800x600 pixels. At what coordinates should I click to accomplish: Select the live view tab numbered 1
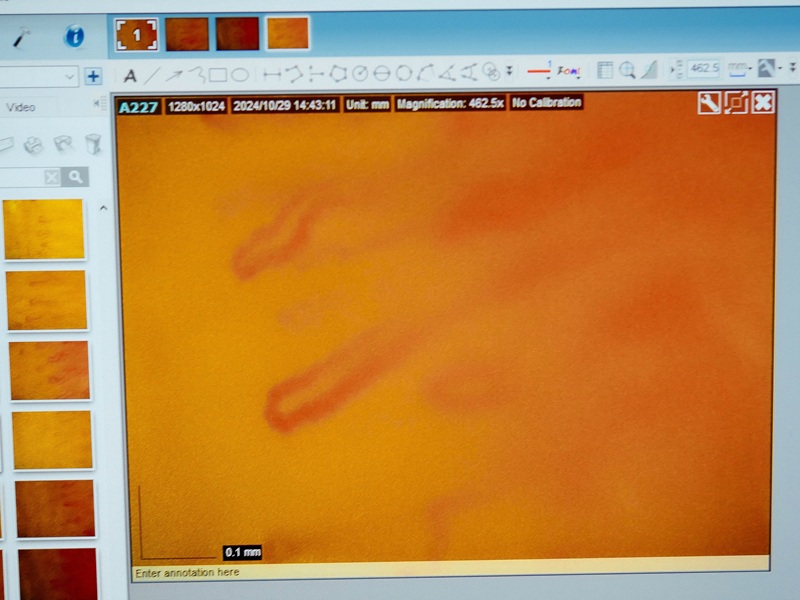(137, 34)
